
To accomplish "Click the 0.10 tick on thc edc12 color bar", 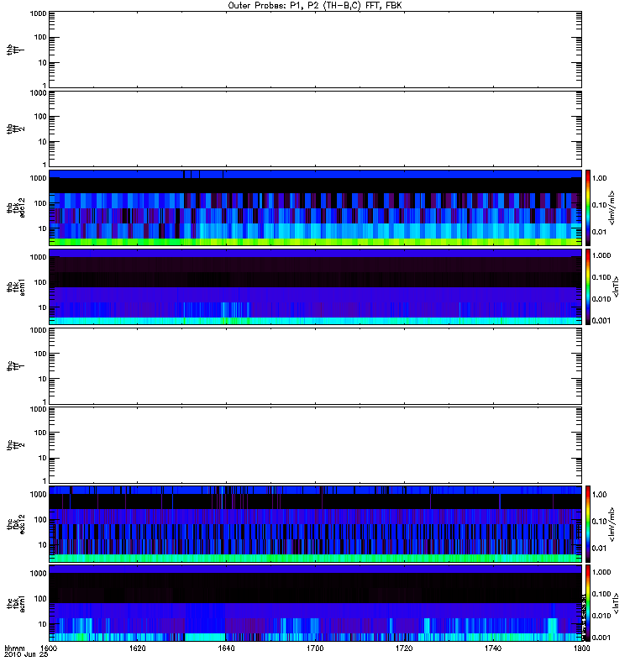I will tap(600, 522).
